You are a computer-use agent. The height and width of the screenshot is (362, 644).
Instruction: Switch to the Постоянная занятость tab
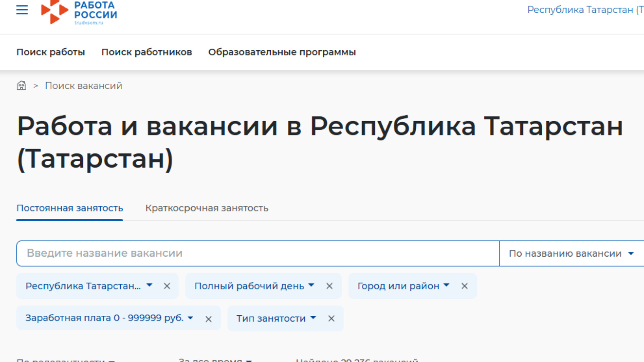70,208
